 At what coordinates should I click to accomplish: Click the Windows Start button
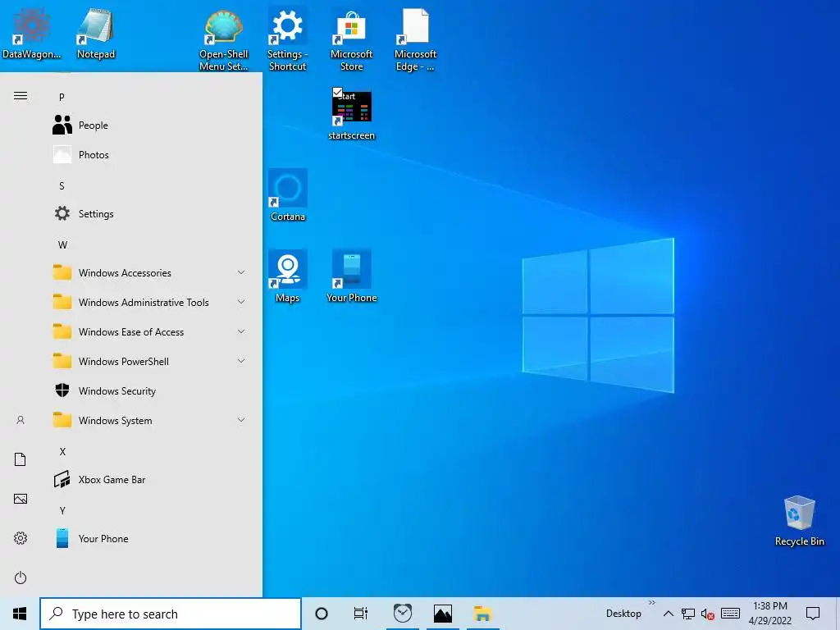pyautogui.click(x=20, y=614)
